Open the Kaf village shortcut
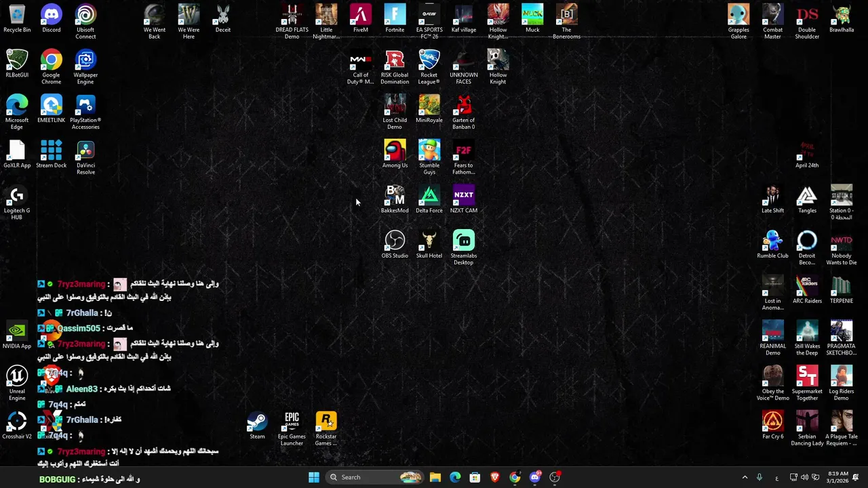 tap(464, 19)
